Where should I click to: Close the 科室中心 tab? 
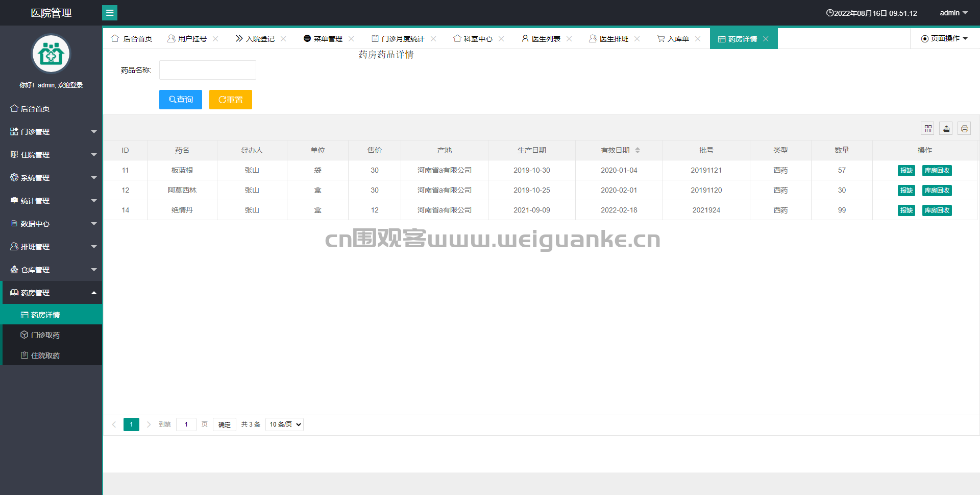tap(501, 39)
